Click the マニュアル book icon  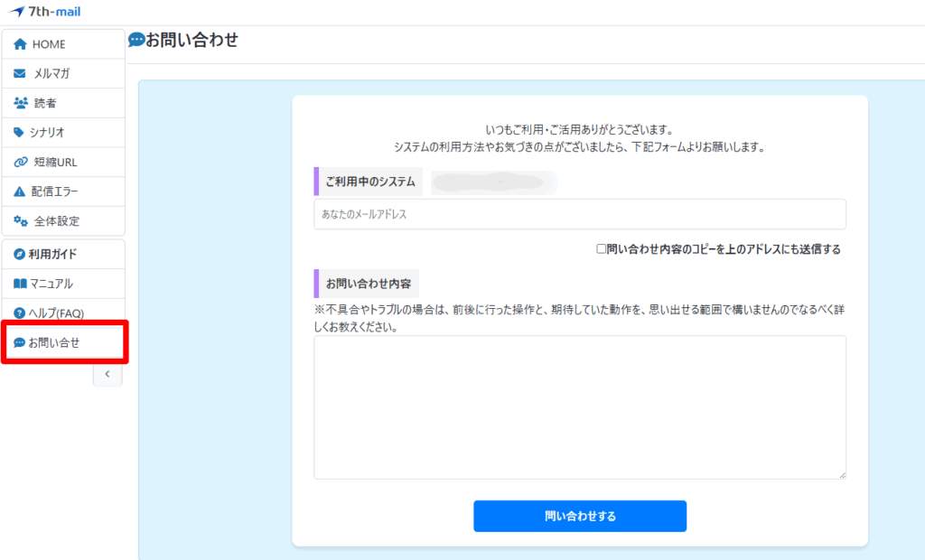[20, 284]
